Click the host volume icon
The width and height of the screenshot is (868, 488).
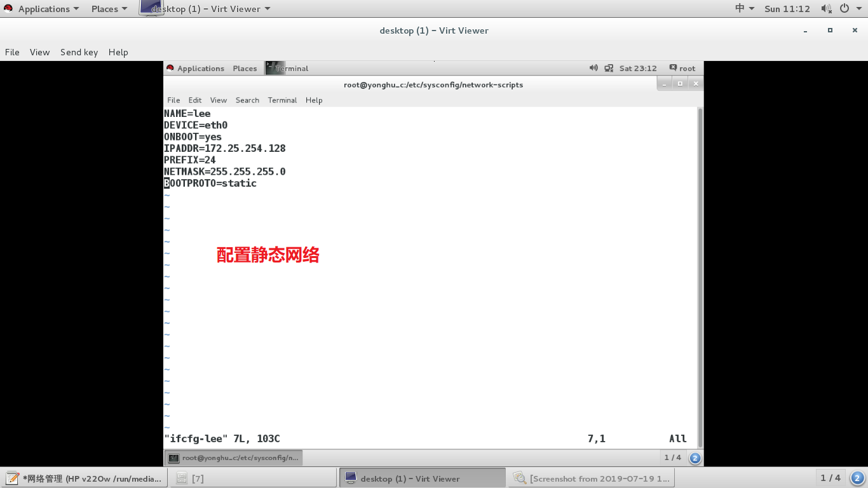tap(826, 9)
